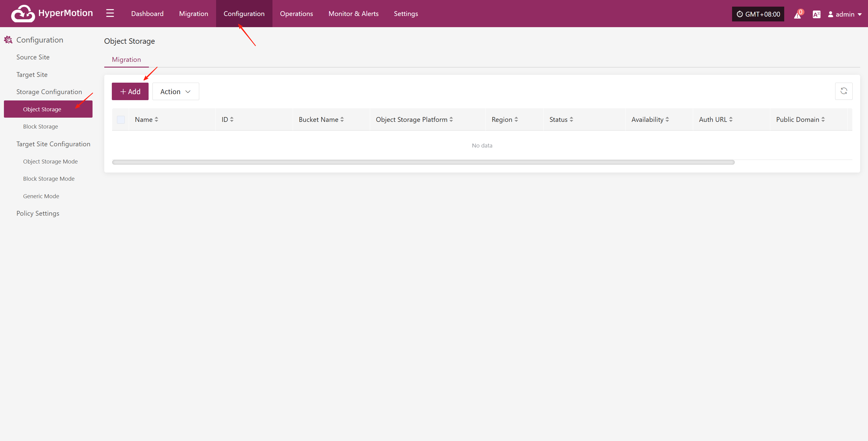Sort by Name column arrows
Viewport: 868px width, 441px height.
point(156,119)
